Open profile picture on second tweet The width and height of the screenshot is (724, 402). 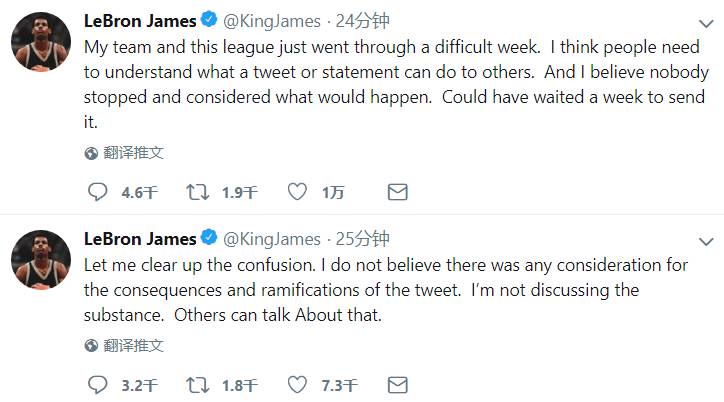click(x=40, y=265)
